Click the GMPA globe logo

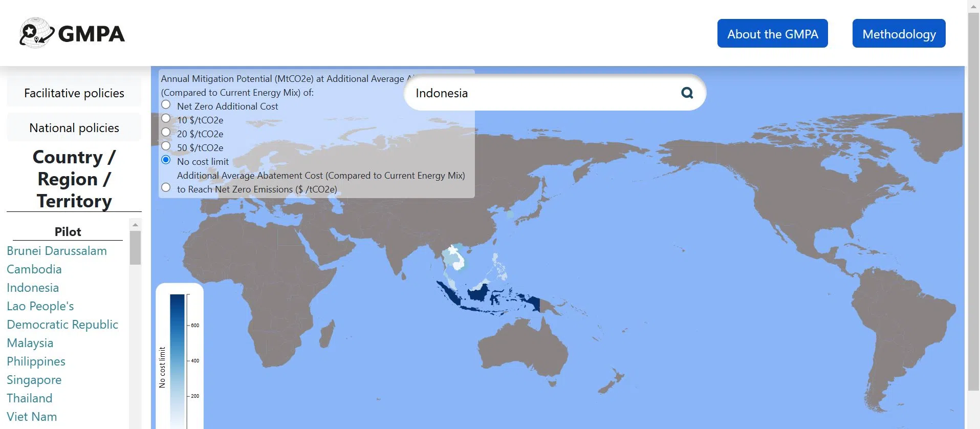(x=37, y=33)
